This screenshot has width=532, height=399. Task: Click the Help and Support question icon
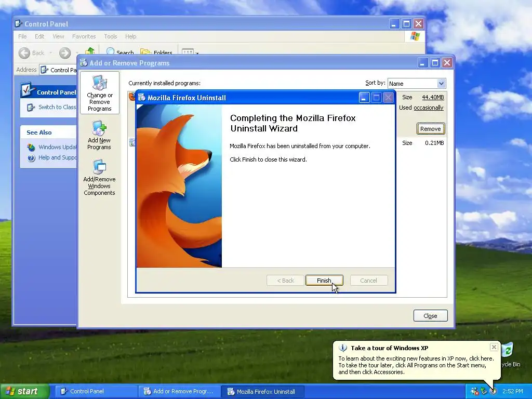[x=31, y=158]
